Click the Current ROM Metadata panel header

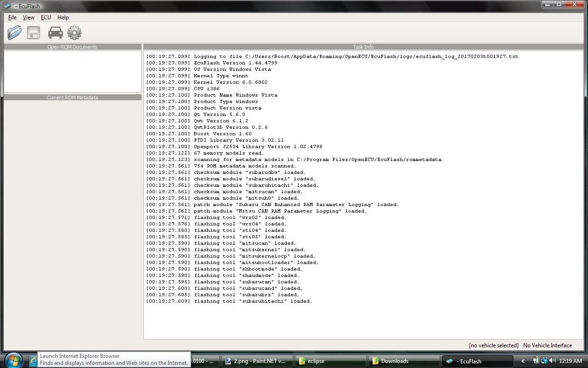(x=72, y=98)
